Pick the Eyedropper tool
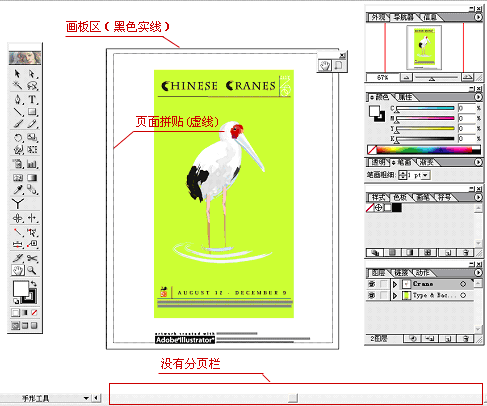The image size is (487, 406). click(x=18, y=190)
